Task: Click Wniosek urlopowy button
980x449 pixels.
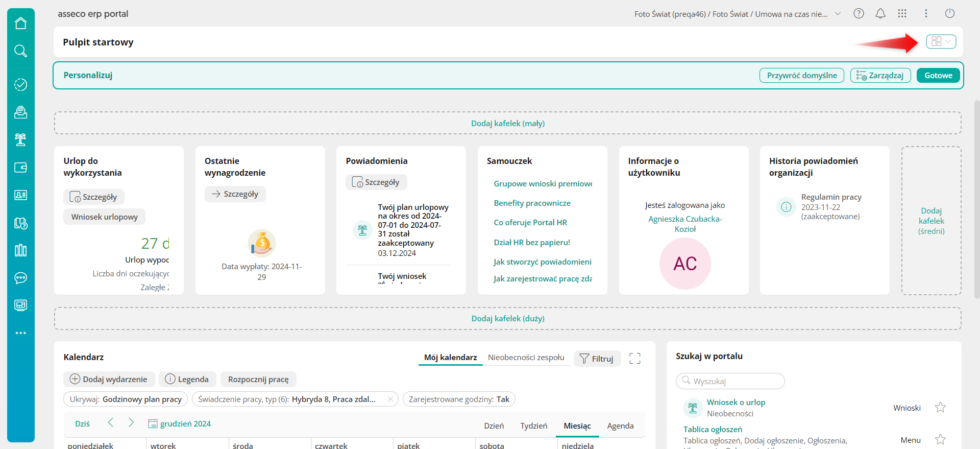Action: pyautogui.click(x=105, y=217)
